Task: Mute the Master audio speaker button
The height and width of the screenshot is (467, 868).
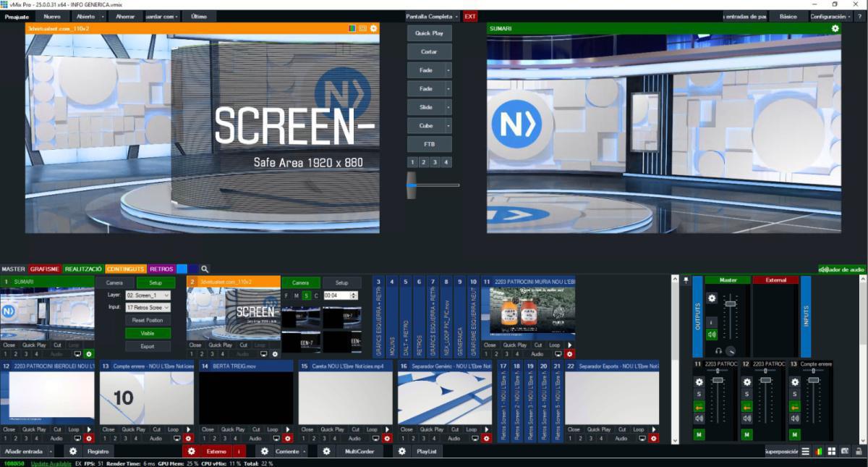Action: [712, 335]
